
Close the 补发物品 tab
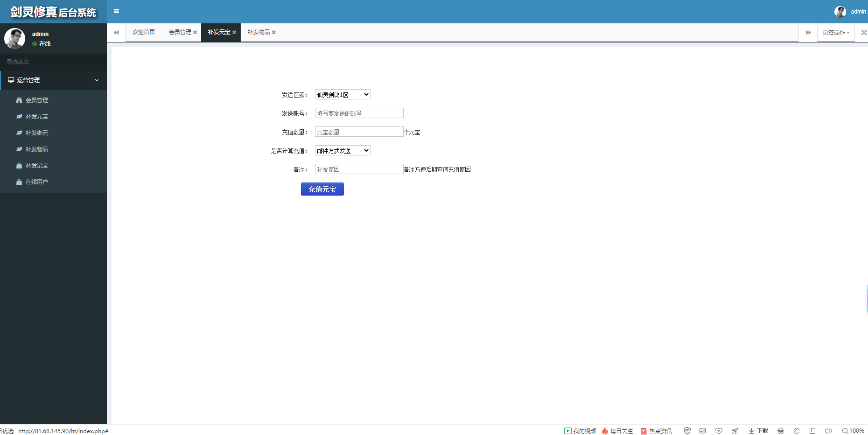274,32
